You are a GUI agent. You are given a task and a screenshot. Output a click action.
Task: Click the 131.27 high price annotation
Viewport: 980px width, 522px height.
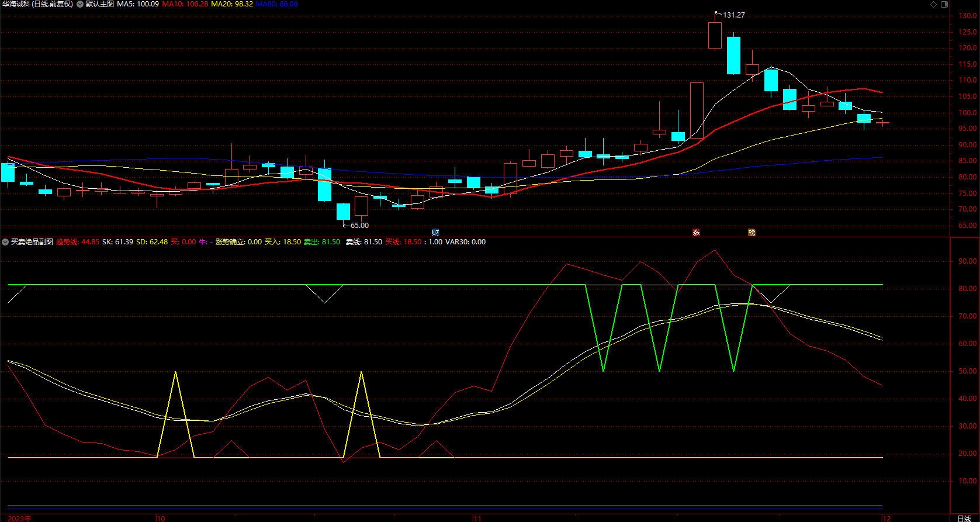coord(733,15)
